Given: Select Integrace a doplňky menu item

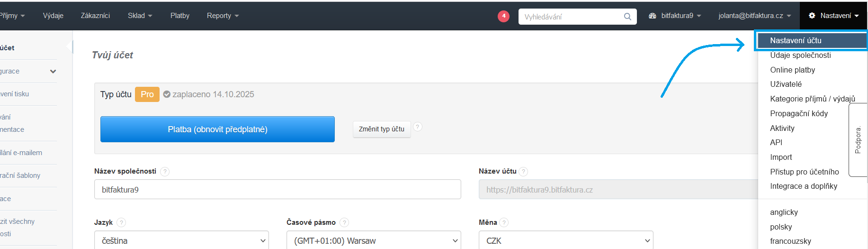Looking at the screenshot, I should (804, 186).
